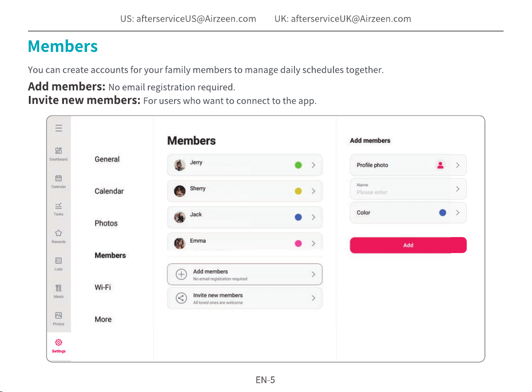Open Lists in the sidebar
This screenshot has height=392, width=532.
pyautogui.click(x=58, y=264)
